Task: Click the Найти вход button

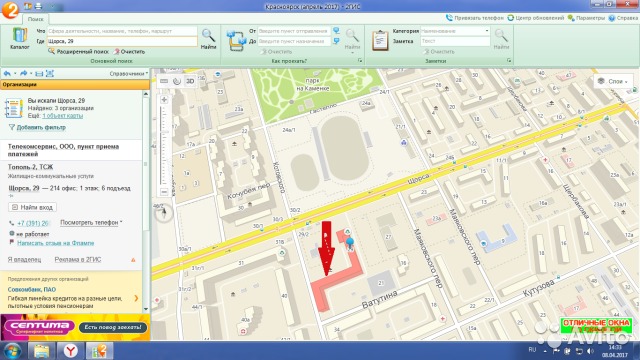Action: (32, 207)
